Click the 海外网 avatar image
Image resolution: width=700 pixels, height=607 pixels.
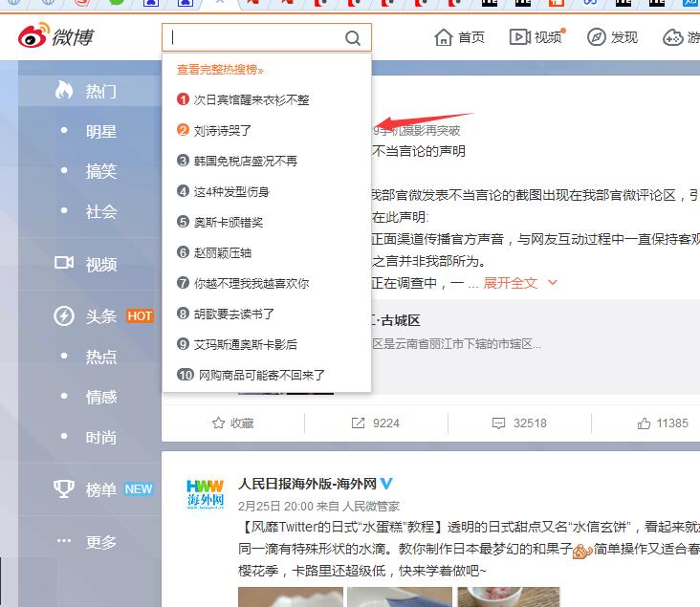coord(205,494)
